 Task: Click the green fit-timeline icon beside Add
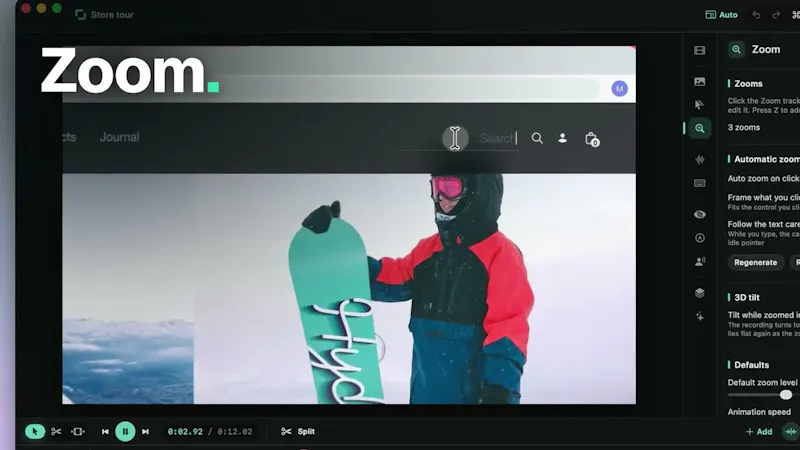791,432
